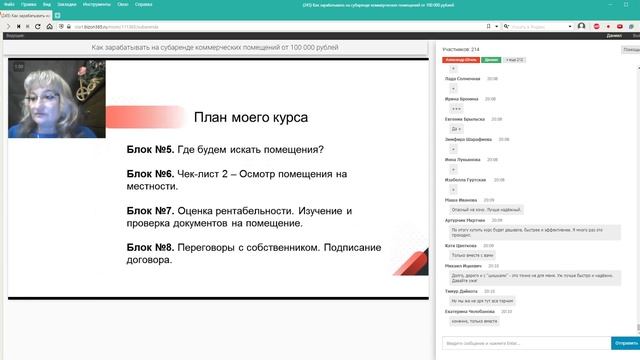The height and width of the screenshot is (360, 640).
Task: Click the message under Маша Иванова
Action: tap(486, 210)
